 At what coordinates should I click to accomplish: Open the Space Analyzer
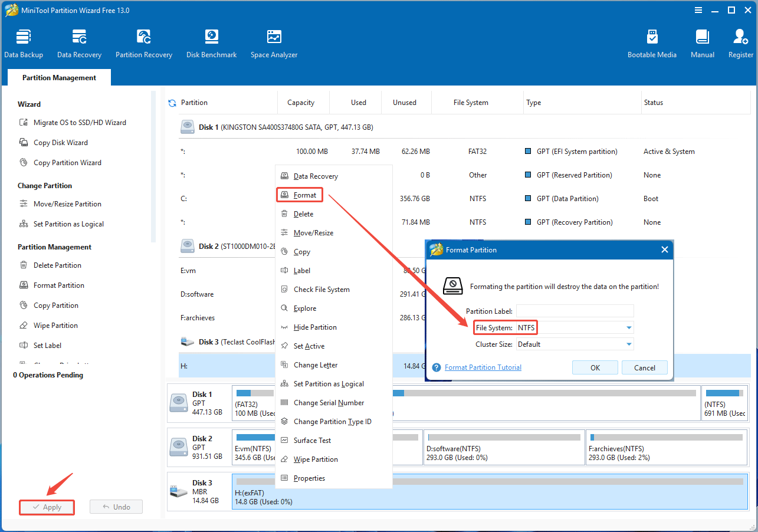pyautogui.click(x=274, y=41)
